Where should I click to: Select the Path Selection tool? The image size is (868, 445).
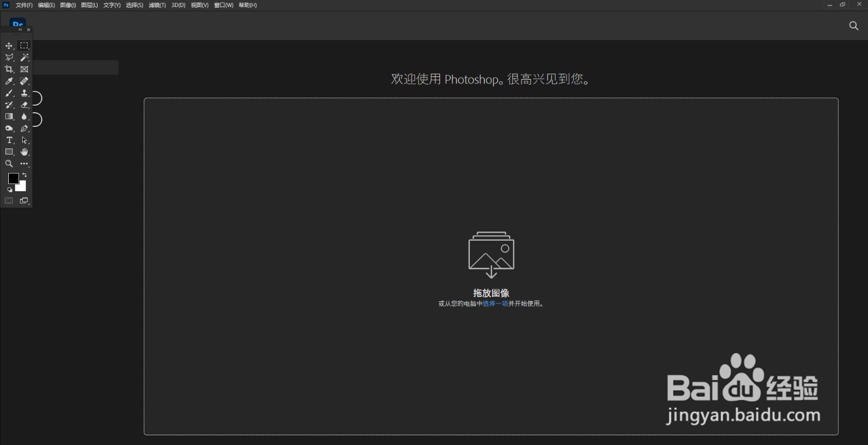(x=24, y=140)
